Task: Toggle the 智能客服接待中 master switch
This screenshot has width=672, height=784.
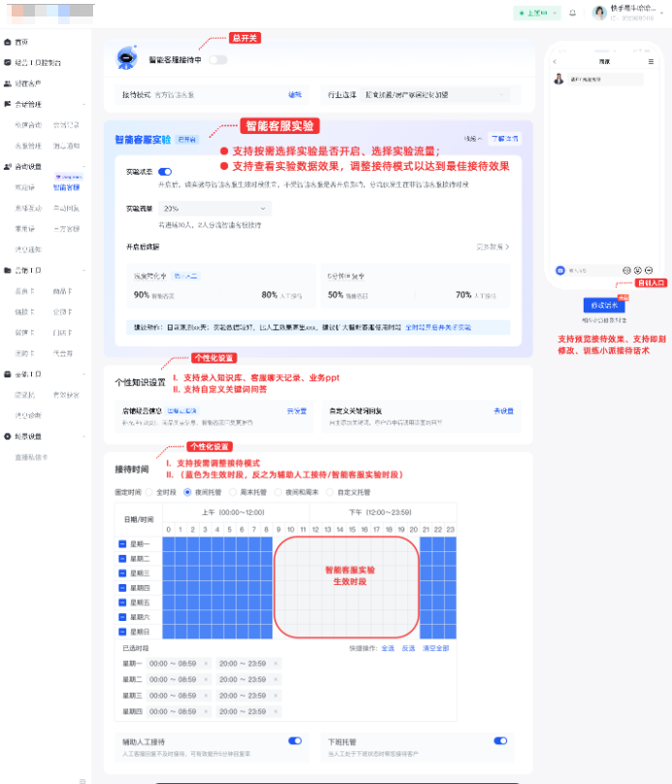Action: tap(218, 59)
